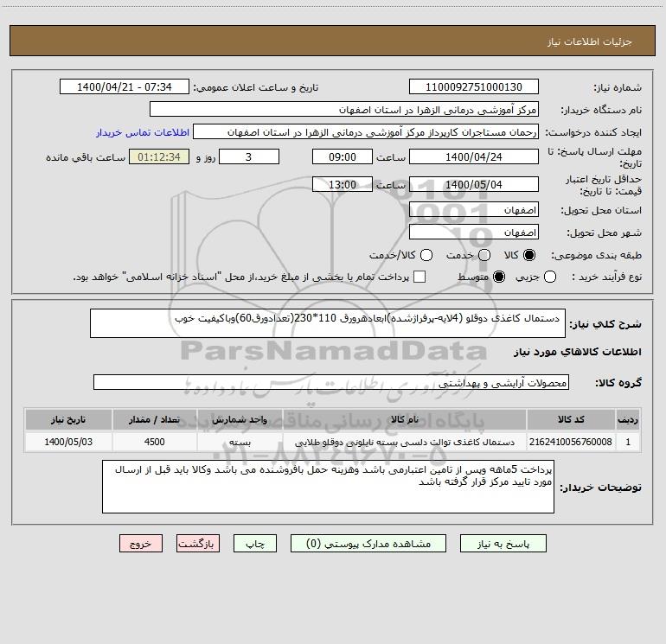Select the کالا/خدمت radio button
Screen dimensions: 666x644
[426, 255]
